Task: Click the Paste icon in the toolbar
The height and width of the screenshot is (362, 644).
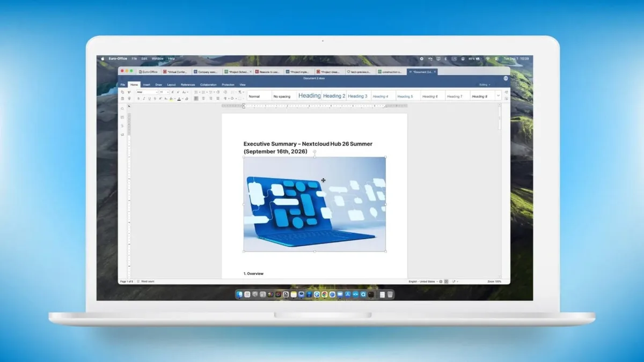Action: pos(122,99)
